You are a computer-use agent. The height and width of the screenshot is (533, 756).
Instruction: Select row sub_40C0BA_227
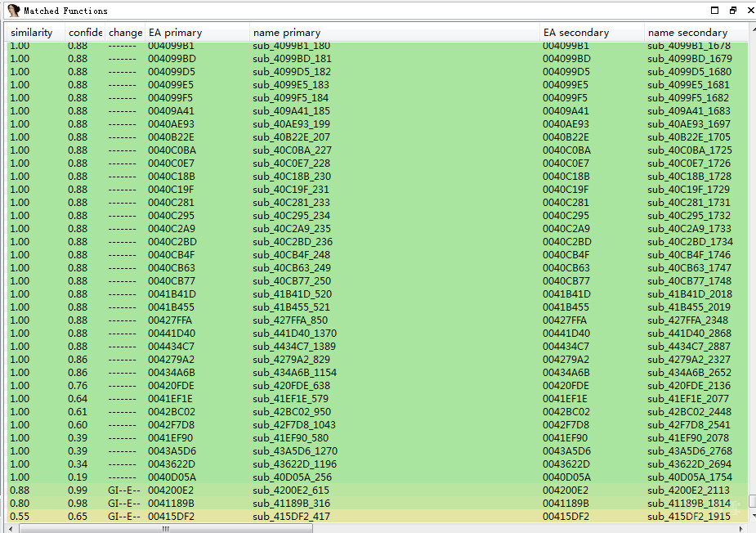(377, 150)
